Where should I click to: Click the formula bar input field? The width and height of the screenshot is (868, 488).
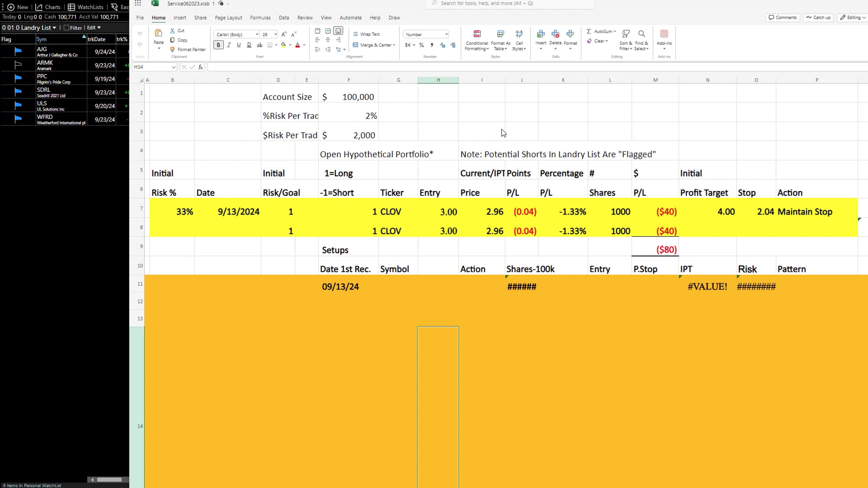pyautogui.click(x=537, y=67)
